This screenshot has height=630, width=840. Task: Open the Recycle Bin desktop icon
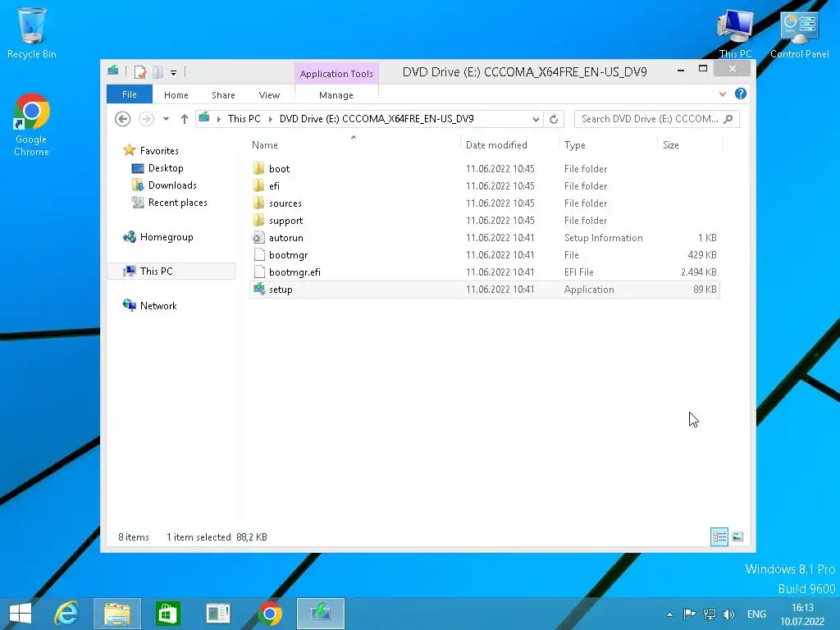point(32,32)
